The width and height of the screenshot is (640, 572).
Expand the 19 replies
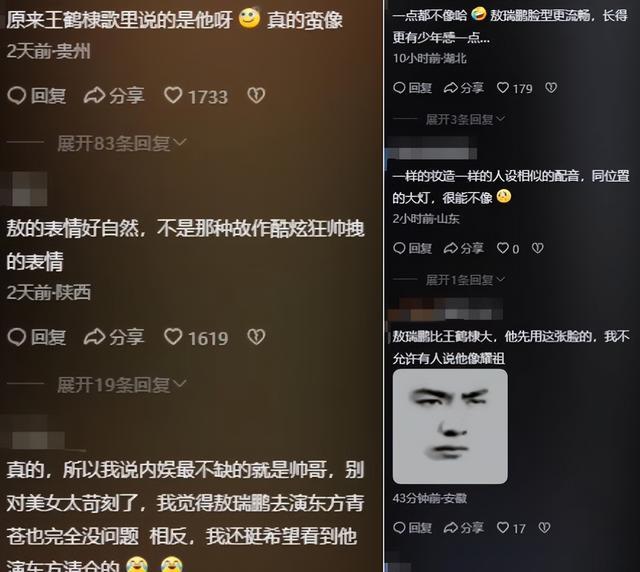point(122,385)
